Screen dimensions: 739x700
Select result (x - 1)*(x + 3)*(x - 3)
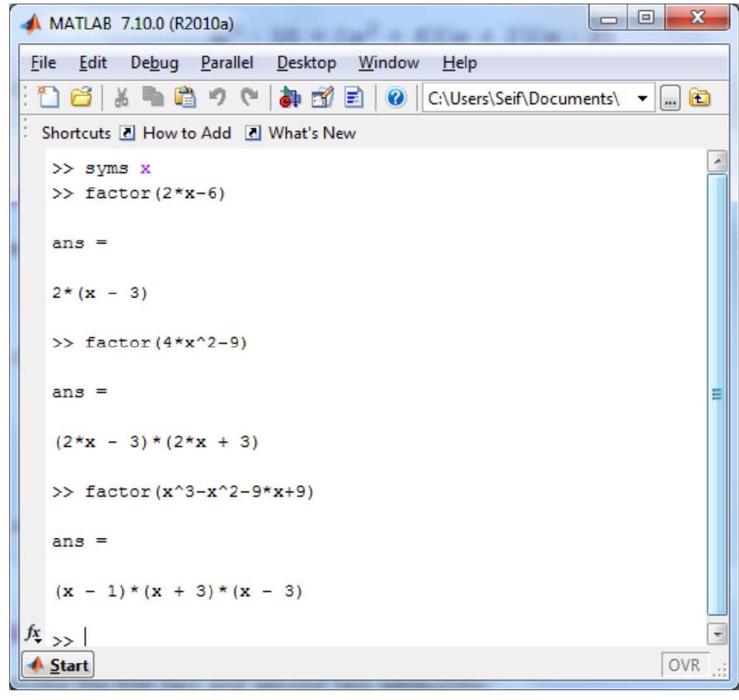[x=178, y=591]
